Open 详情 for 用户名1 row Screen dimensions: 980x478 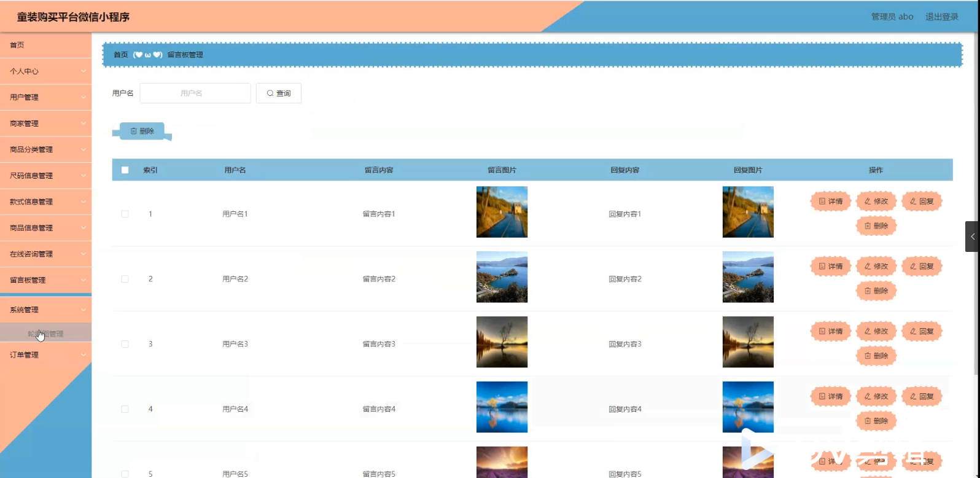tap(831, 202)
